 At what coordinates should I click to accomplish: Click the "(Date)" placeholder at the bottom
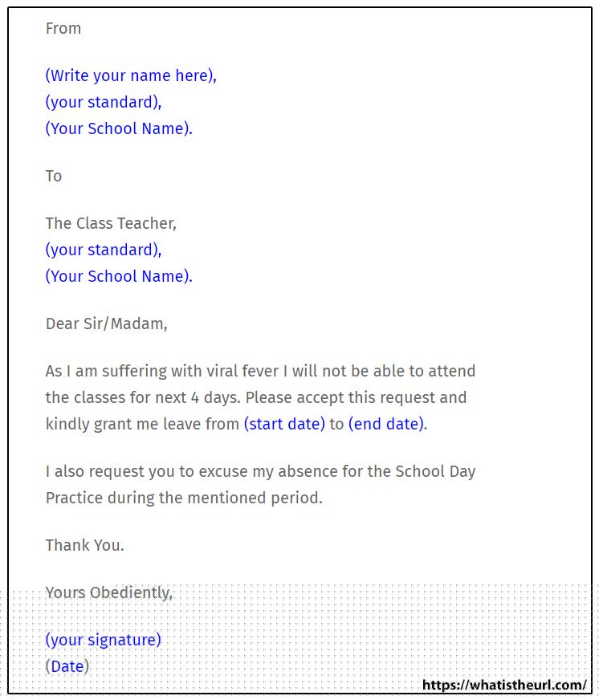pyautogui.click(x=67, y=666)
